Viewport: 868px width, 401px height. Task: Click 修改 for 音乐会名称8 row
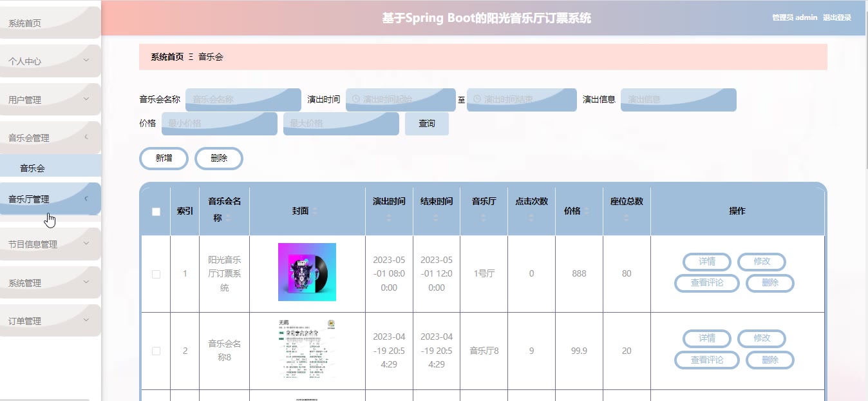[x=762, y=338]
